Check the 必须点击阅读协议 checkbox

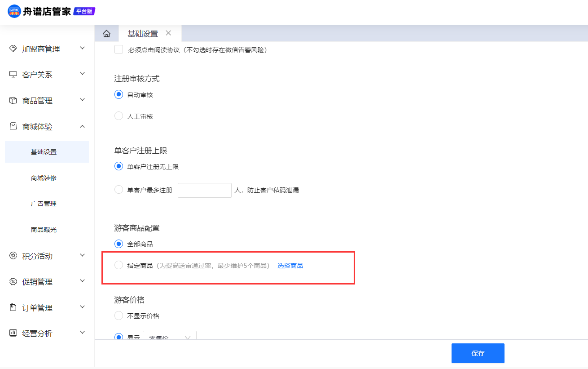point(119,49)
